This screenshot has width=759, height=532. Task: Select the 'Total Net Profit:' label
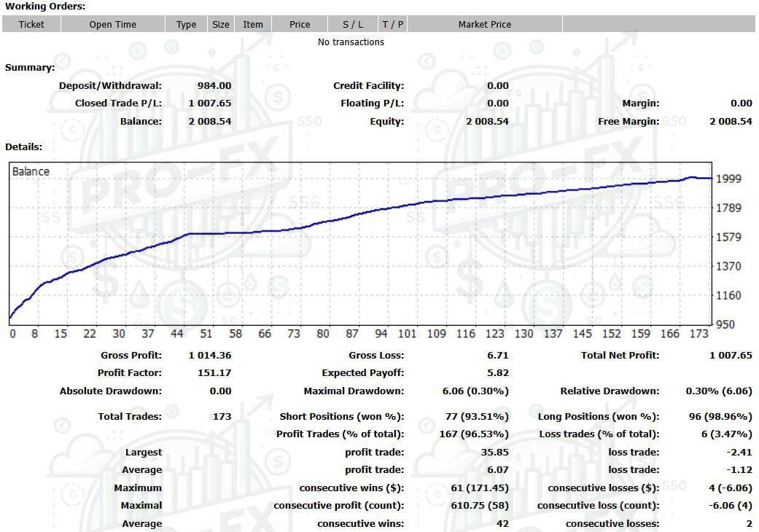pyautogui.click(x=620, y=356)
